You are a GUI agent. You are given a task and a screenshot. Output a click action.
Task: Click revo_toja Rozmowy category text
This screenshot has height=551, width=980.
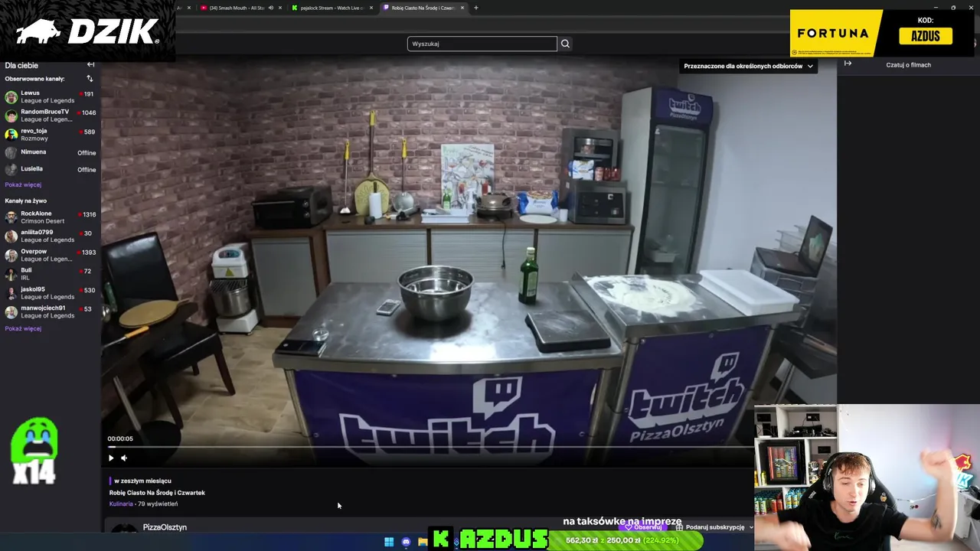click(x=34, y=139)
